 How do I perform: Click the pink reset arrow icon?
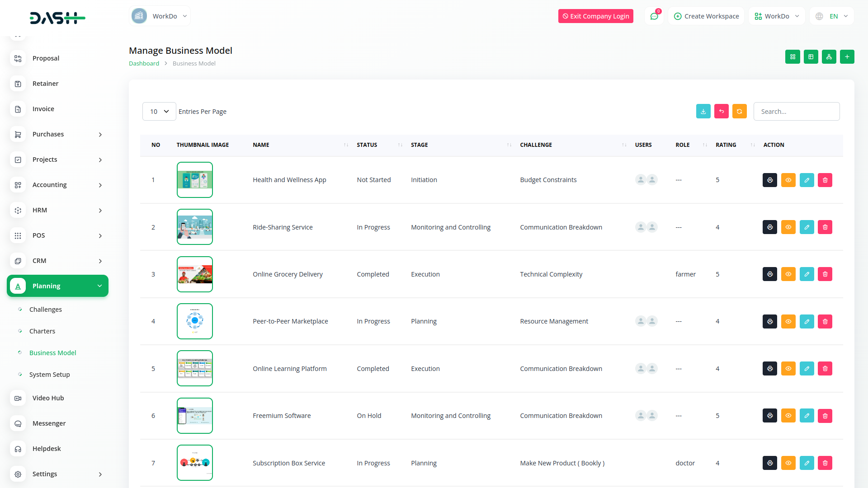coord(721,112)
